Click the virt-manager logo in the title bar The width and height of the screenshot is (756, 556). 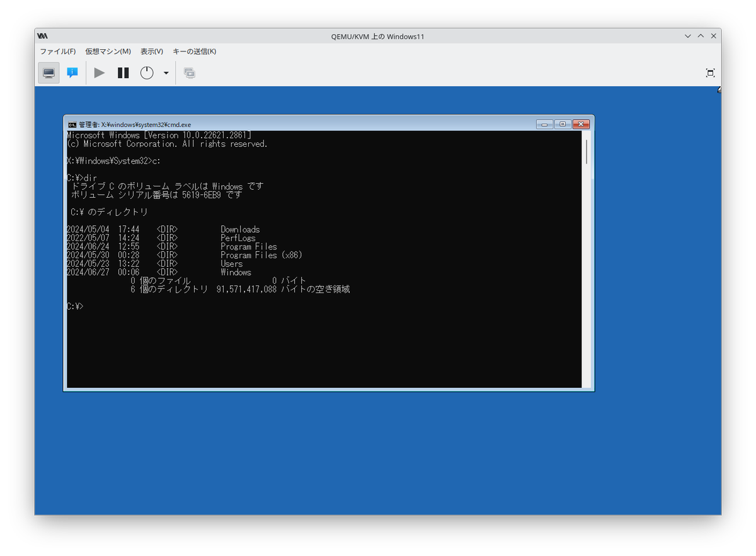point(42,36)
